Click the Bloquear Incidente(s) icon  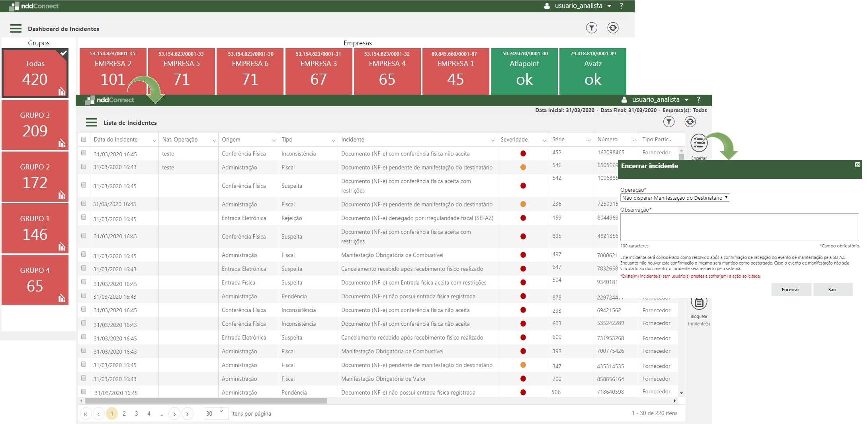[x=699, y=303]
